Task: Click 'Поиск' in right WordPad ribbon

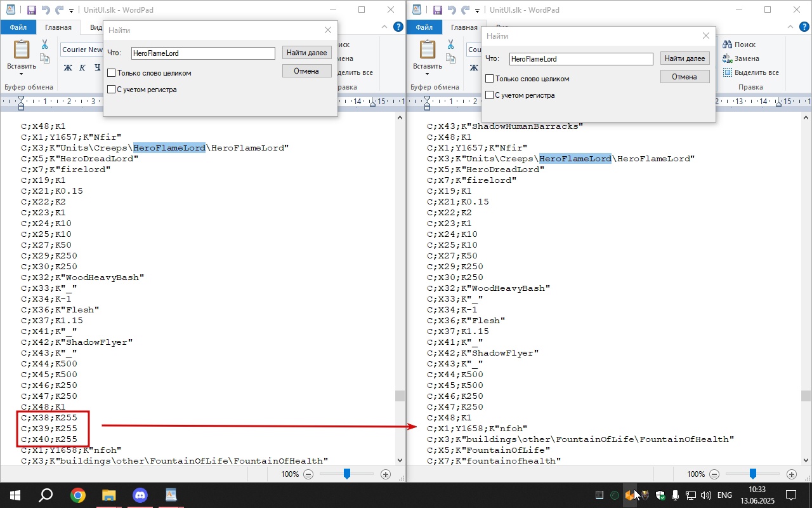Action: (739, 44)
